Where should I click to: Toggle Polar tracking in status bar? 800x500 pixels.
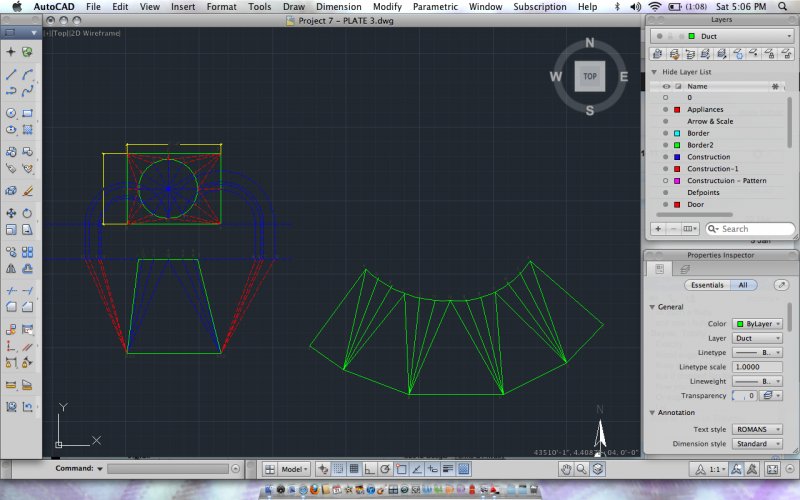click(x=385, y=469)
